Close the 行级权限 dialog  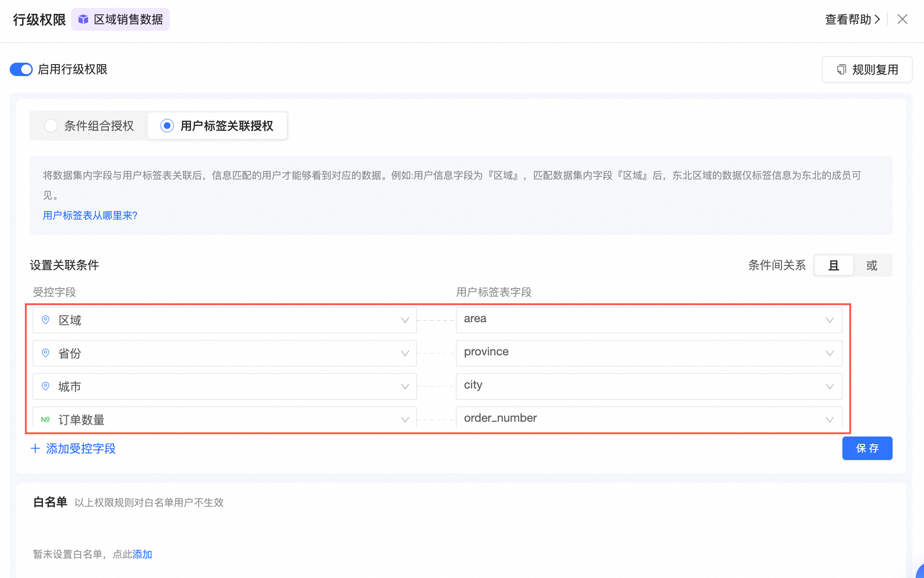902,19
